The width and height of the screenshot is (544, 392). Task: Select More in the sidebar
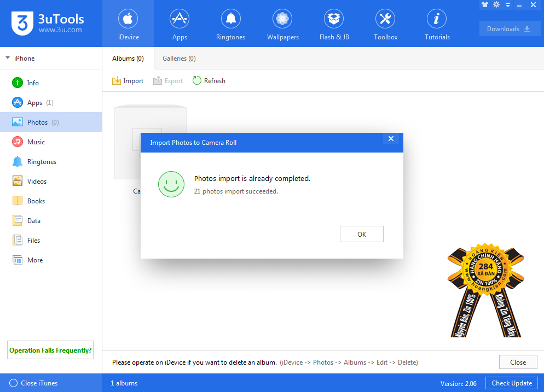pyautogui.click(x=51, y=260)
